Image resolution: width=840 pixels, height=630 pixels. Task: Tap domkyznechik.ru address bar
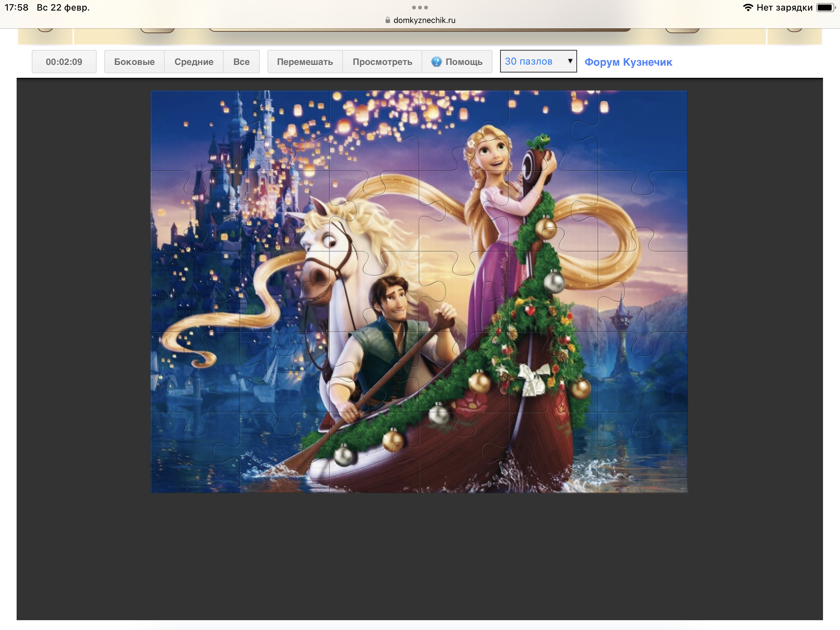(x=424, y=20)
